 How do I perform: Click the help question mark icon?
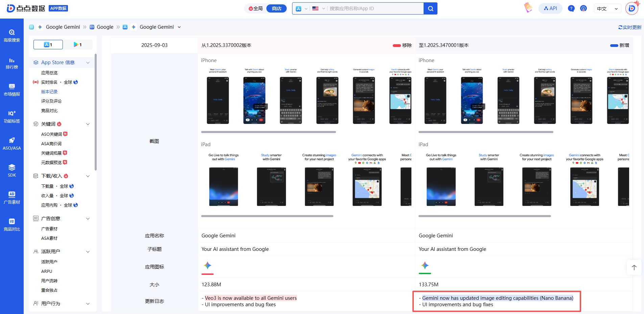click(571, 8)
